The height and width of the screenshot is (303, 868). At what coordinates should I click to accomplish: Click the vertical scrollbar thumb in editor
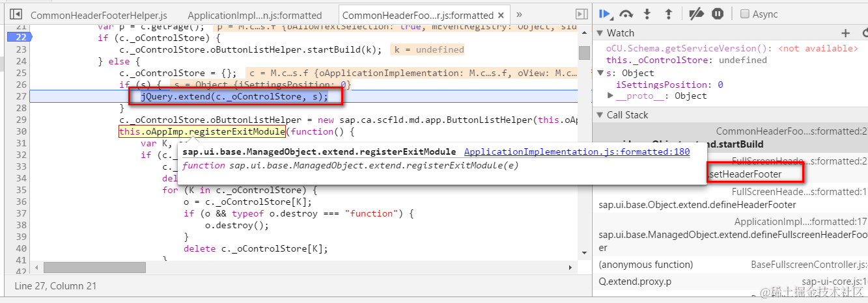point(584,53)
